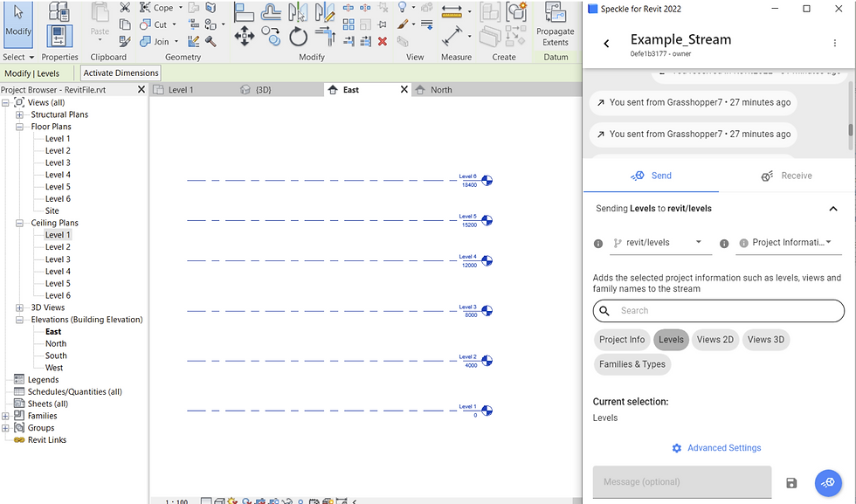Go back using Speckle back arrow

pos(606,44)
